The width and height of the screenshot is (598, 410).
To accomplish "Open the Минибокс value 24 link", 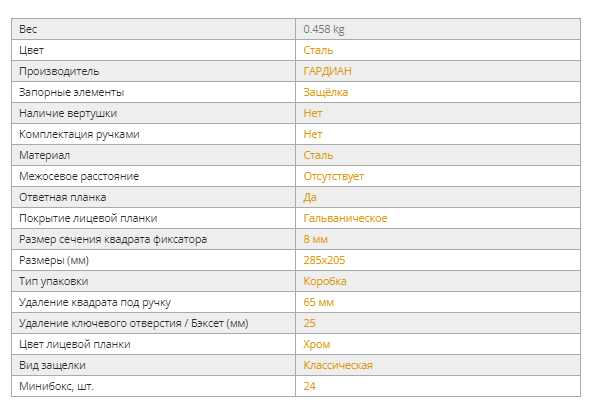I will [309, 386].
